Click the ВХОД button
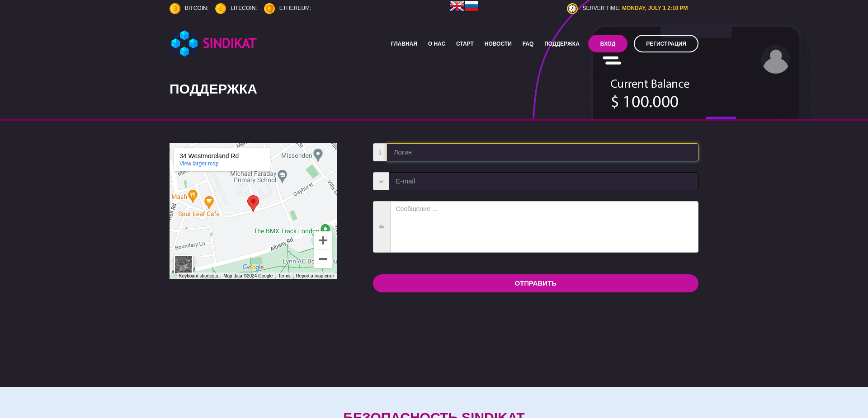 pyautogui.click(x=608, y=43)
